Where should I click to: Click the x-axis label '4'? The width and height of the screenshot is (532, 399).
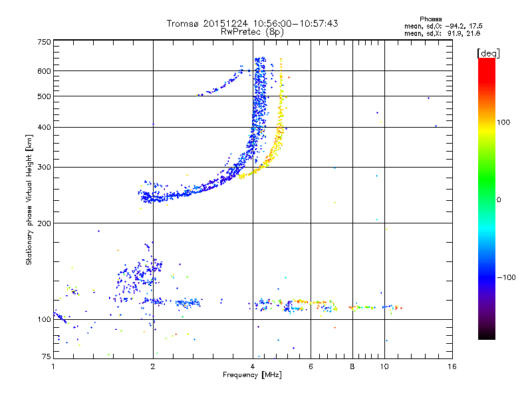253,366
